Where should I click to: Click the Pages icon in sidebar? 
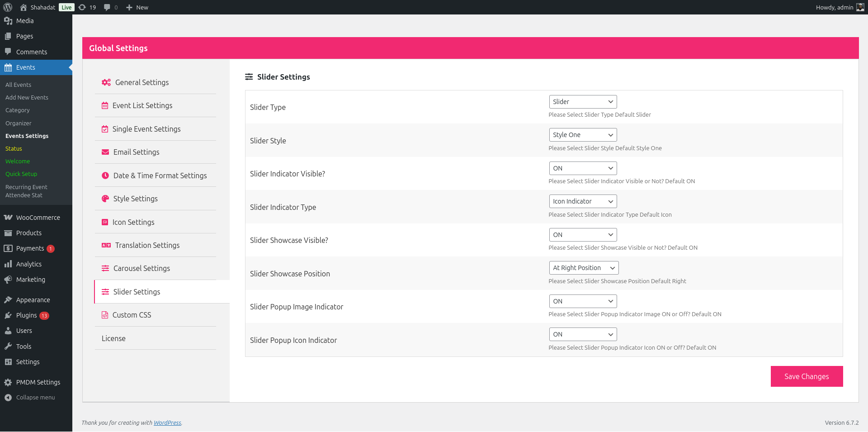[8, 36]
